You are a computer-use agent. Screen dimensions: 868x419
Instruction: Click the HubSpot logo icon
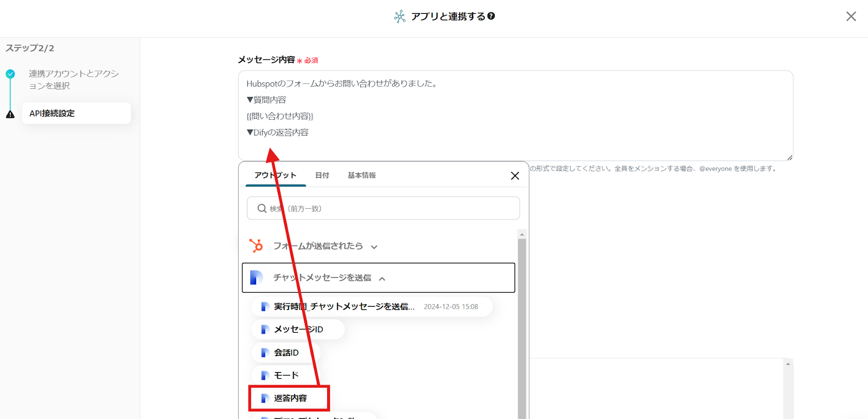[256, 246]
